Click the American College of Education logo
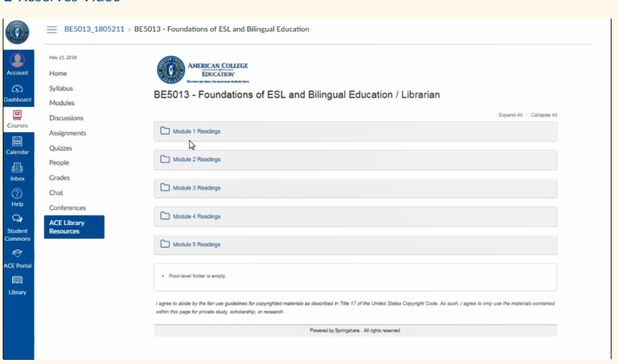Viewport: 619px width, 364px height. tap(203, 70)
